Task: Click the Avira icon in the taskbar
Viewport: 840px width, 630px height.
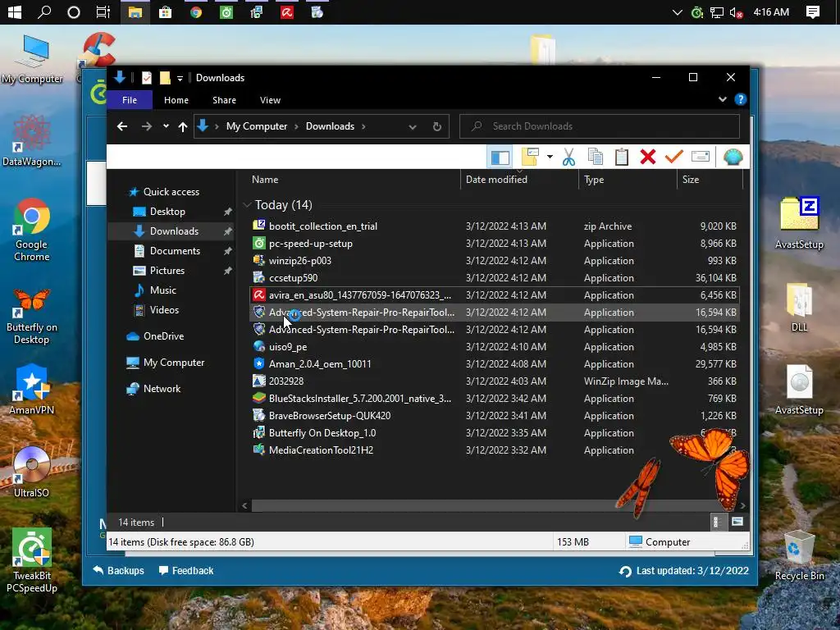Action: [286, 11]
